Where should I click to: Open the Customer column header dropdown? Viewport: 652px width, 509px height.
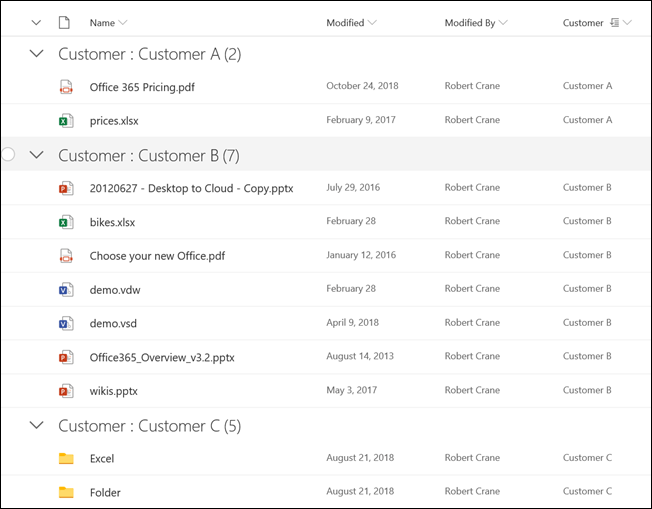point(627,23)
